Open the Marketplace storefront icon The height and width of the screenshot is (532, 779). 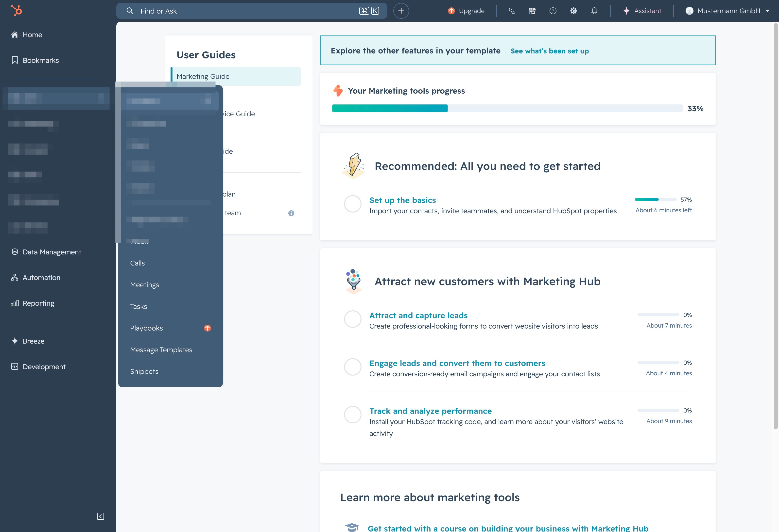pyautogui.click(x=532, y=11)
